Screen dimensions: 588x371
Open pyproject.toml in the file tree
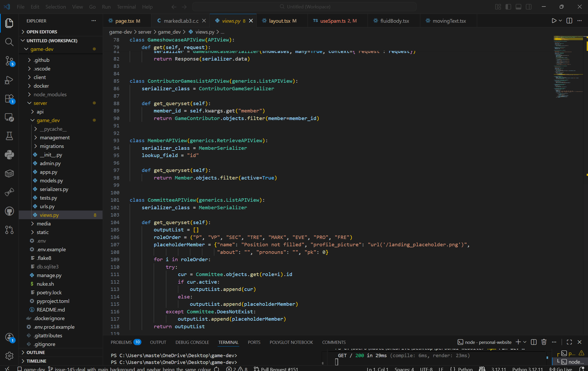[61, 301]
